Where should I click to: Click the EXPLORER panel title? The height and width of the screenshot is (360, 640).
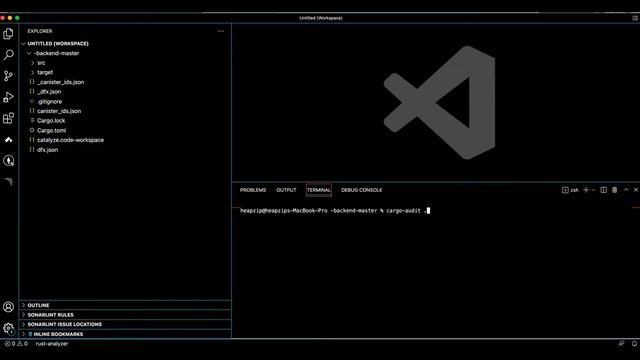point(40,31)
